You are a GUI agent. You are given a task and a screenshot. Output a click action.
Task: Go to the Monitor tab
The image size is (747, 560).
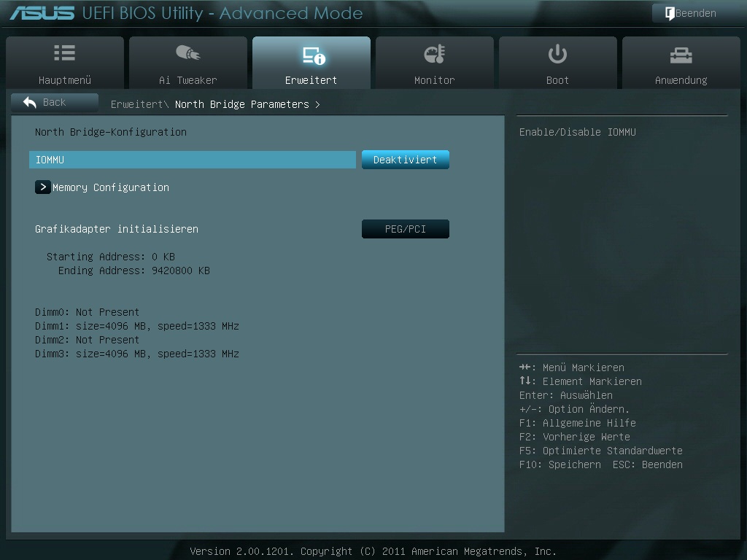point(435,63)
